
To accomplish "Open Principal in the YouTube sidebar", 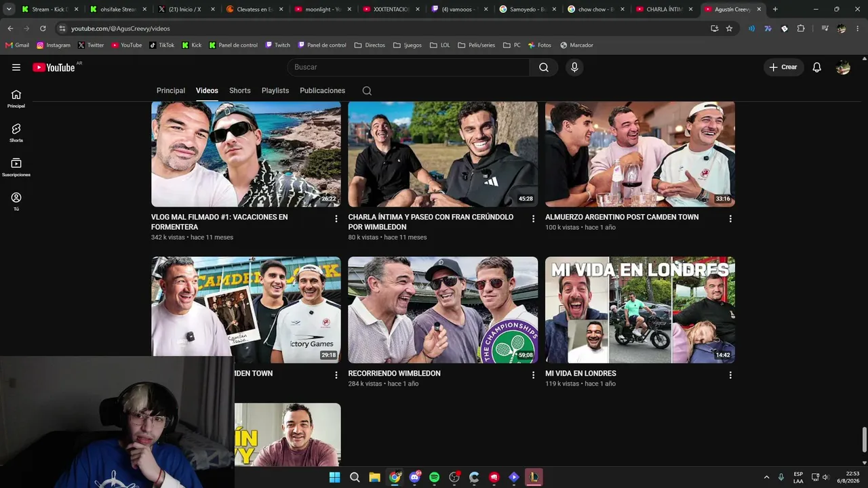I will (16, 99).
